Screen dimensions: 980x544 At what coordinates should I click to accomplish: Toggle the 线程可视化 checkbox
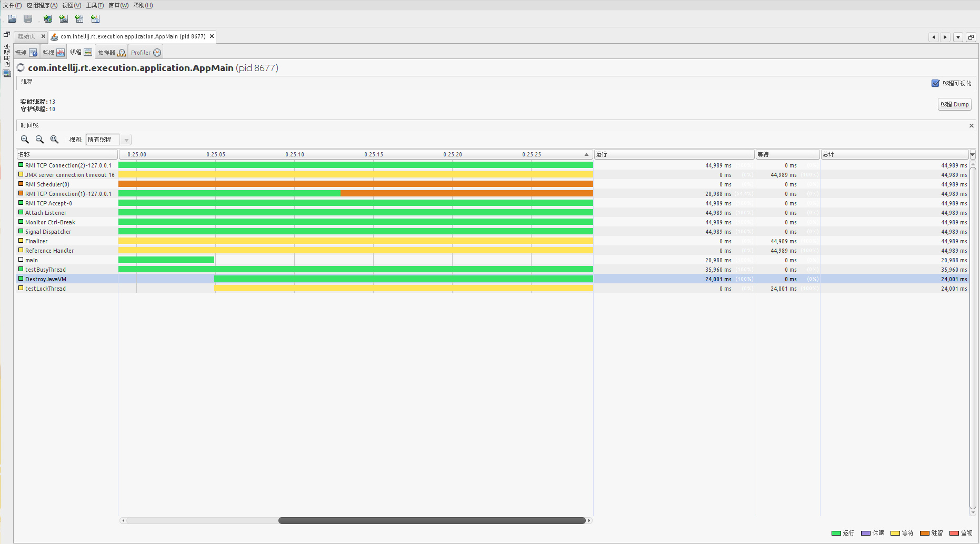click(935, 83)
